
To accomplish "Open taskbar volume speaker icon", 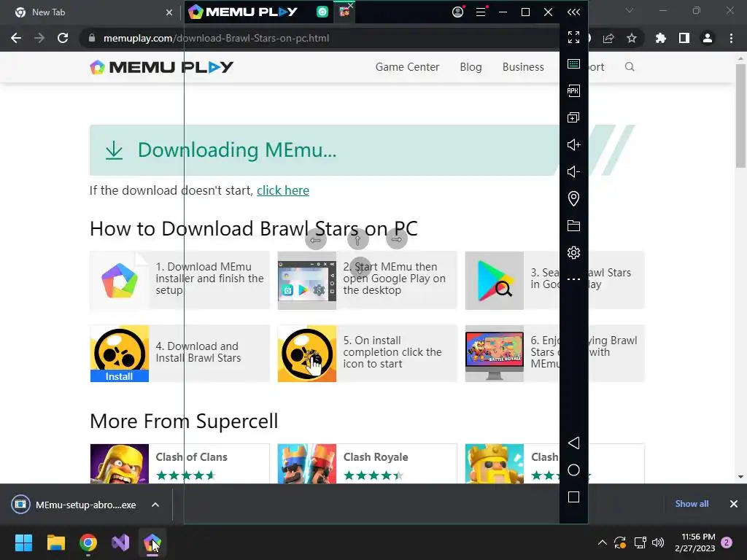I will click(x=658, y=542).
